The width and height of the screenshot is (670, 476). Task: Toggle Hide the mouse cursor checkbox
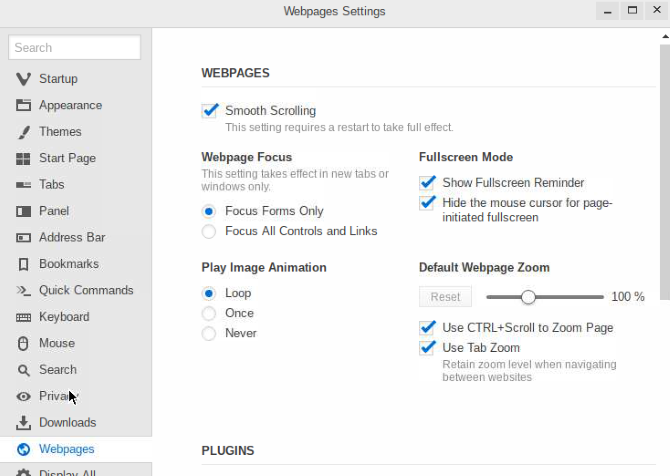tap(427, 203)
